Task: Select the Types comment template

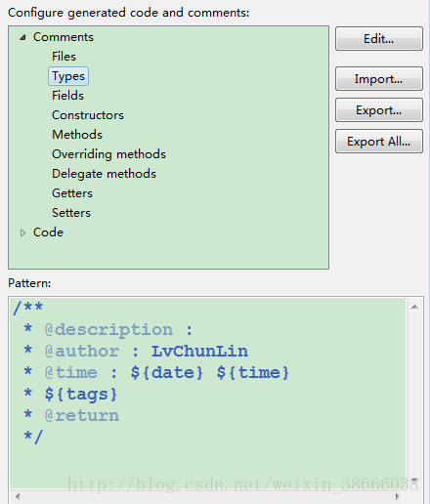Action: [68, 76]
